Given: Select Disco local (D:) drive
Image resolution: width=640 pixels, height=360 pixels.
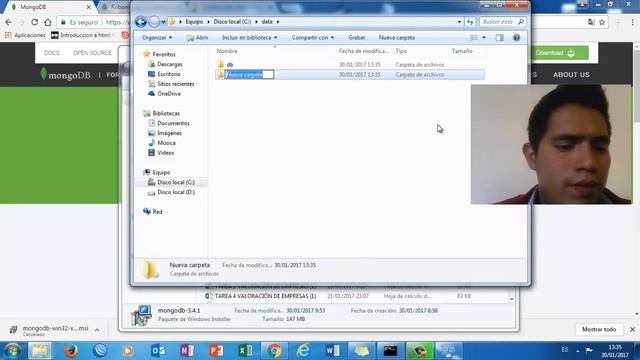Looking at the screenshot, I should 171,192.
